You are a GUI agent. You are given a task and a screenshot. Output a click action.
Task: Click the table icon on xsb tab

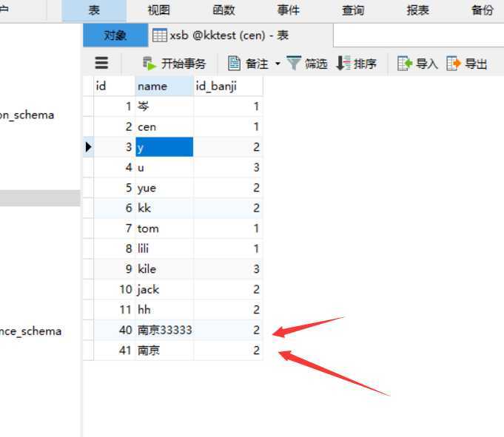pyautogui.click(x=159, y=35)
